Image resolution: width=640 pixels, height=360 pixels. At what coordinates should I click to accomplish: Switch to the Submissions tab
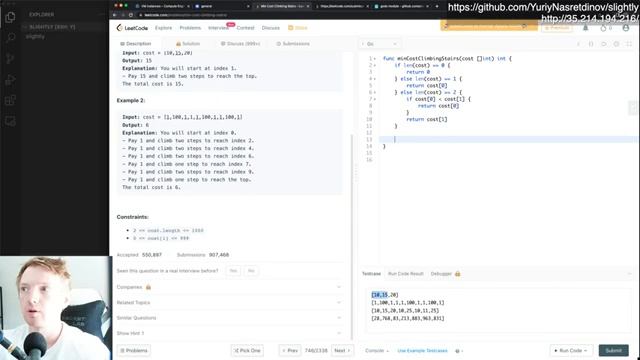pyautogui.click(x=293, y=44)
